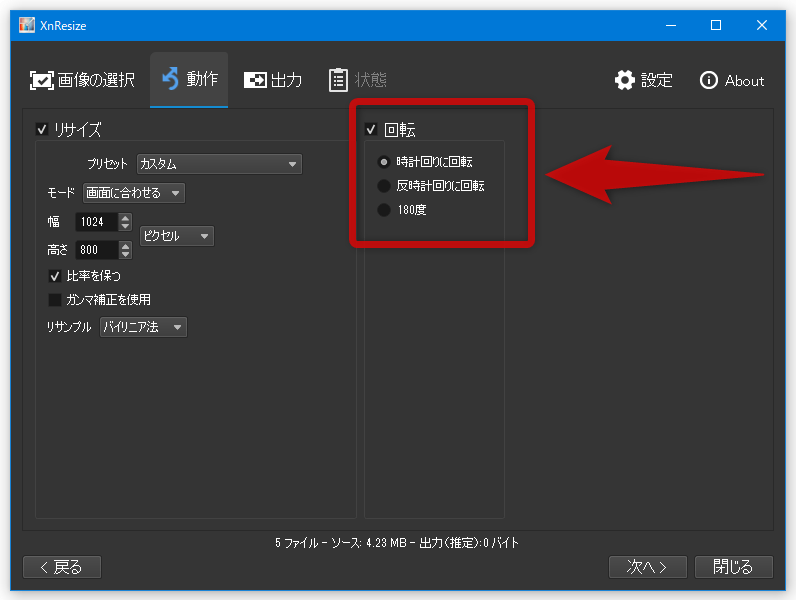Select 180度 rotation option
This screenshot has width=796, height=600.
coord(384,210)
